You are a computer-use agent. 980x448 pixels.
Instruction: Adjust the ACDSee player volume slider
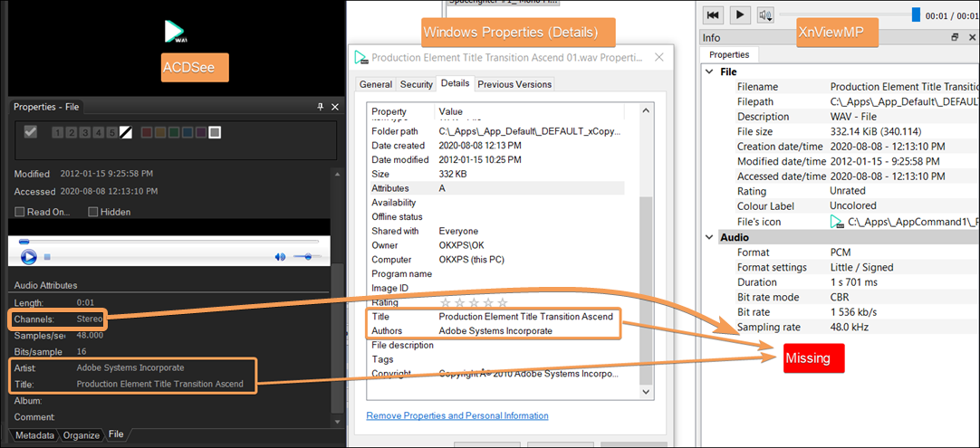pos(308,257)
